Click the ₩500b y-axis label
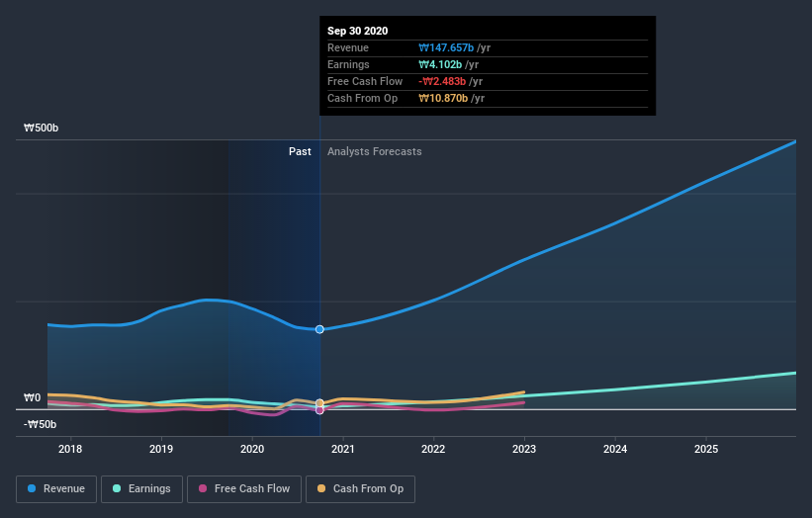Viewport: 812px width, 518px height. (x=41, y=128)
